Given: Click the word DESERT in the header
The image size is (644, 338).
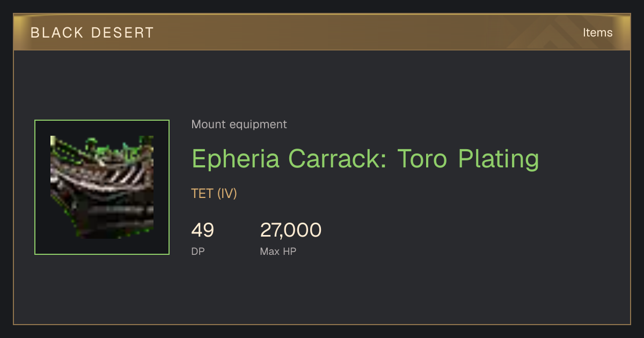Looking at the screenshot, I should pos(122,33).
